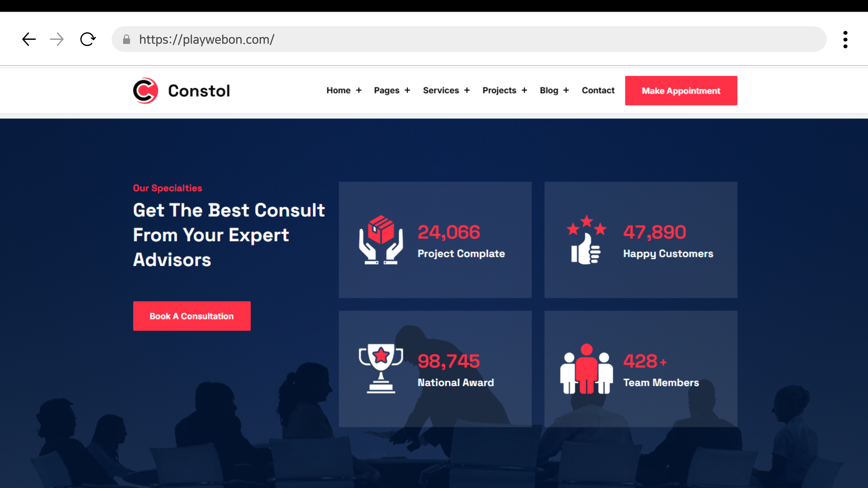This screenshot has width=868, height=488.
Task: Open the browser three-dot menu
Action: [x=845, y=40]
